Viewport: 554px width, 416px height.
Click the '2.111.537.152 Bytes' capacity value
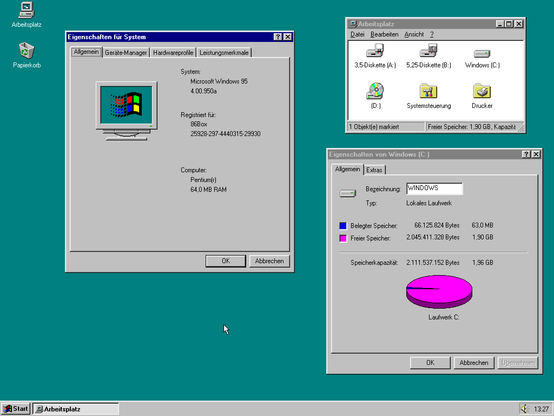433,262
